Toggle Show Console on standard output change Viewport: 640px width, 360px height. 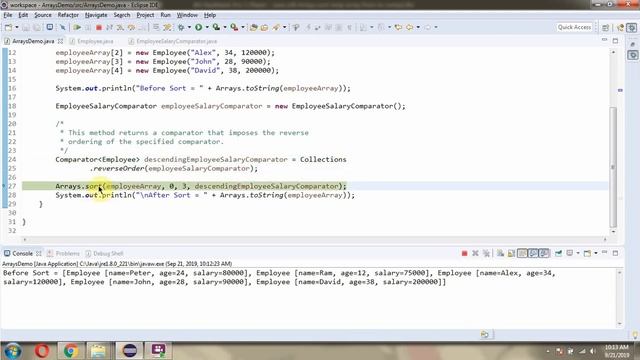click(533, 253)
